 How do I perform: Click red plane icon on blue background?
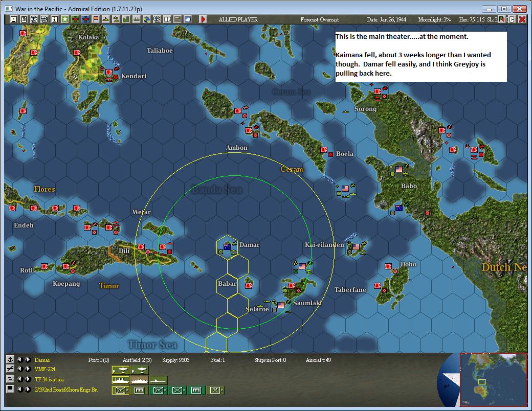coord(85,19)
